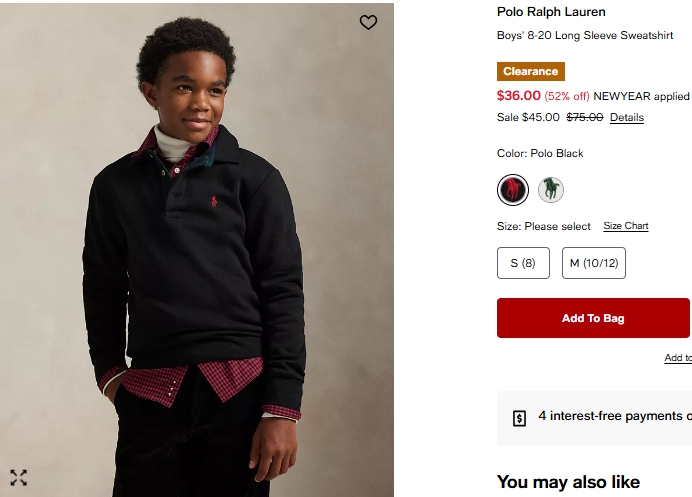692x497 pixels.
Task: Click the NEWYEAR applied promo text
Action: click(x=641, y=97)
